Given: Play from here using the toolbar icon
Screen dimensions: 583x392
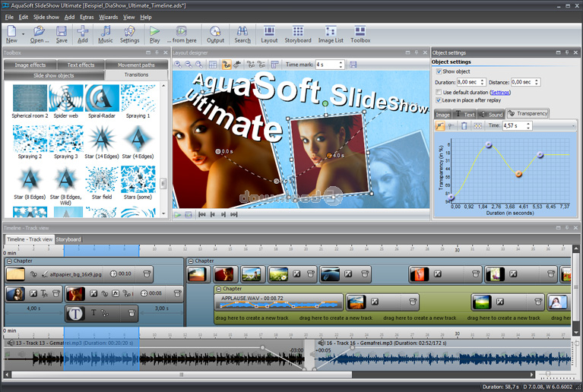Looking at the screenshot, I should click(x=182, y=34).
